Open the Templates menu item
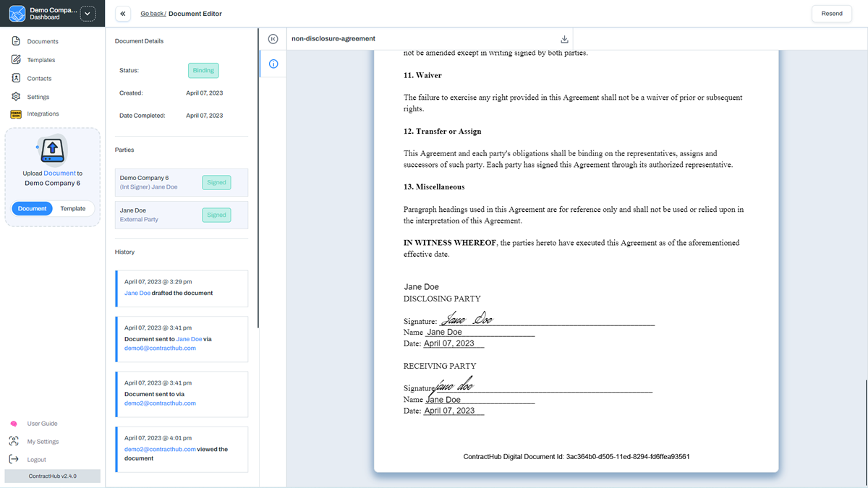The image size is (868, 488). click(x=41, y=60)
